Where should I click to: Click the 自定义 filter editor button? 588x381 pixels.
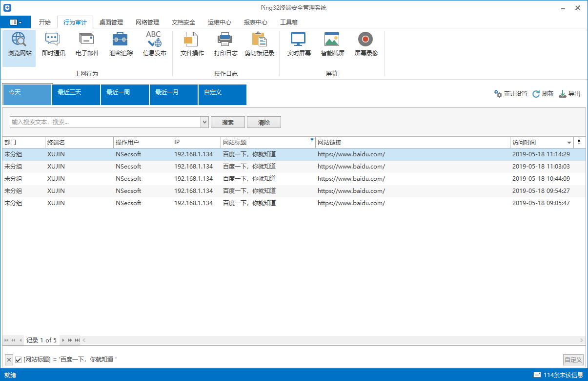[573, 360]
